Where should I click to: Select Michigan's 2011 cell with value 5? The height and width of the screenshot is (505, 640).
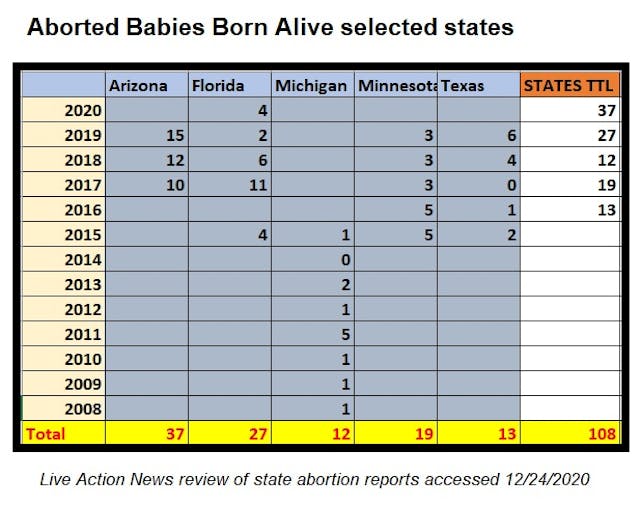coord(312,332)
